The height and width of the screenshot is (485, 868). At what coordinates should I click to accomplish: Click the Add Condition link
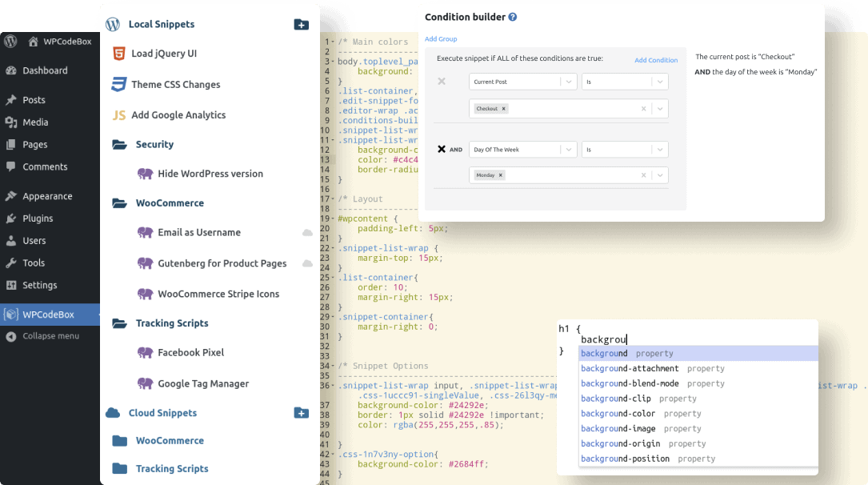coord(656,59)
